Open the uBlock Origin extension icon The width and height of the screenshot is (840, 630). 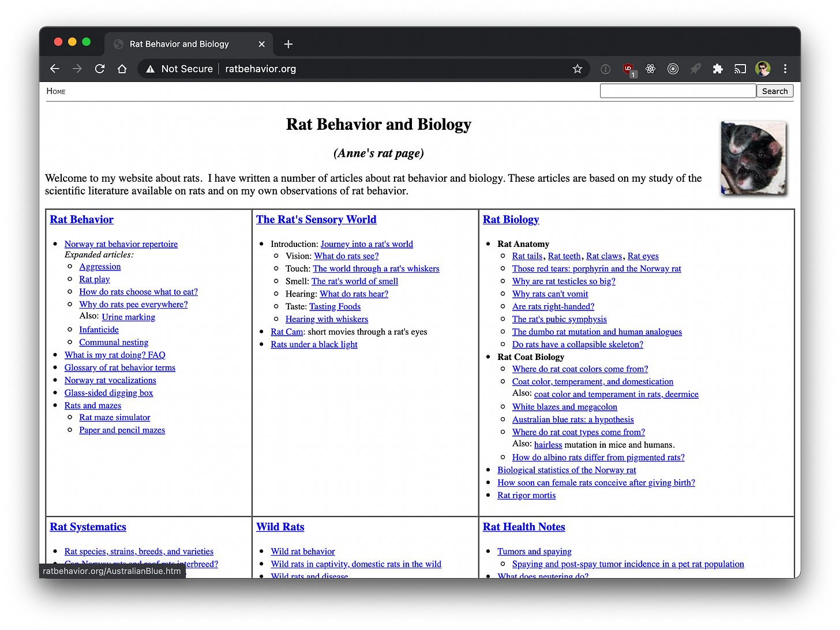point(628,69)
